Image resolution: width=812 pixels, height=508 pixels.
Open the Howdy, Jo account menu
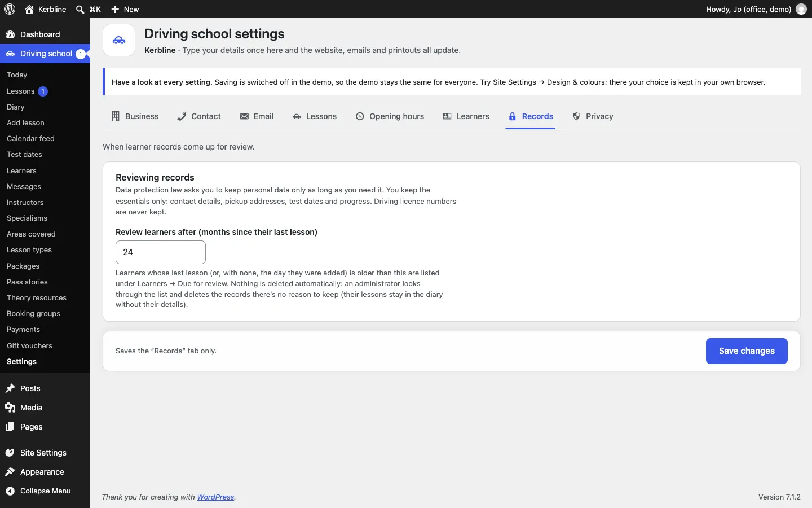click(756, 9)
